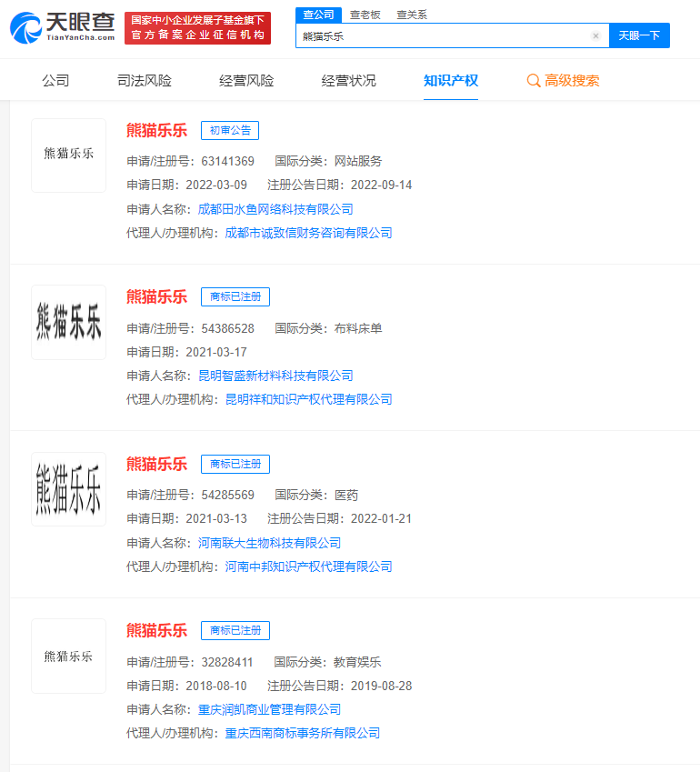Open agent 重庆西南商标事务所有限公司
The height and width of the screenshot is (772, 700).
tap(302, 733)
